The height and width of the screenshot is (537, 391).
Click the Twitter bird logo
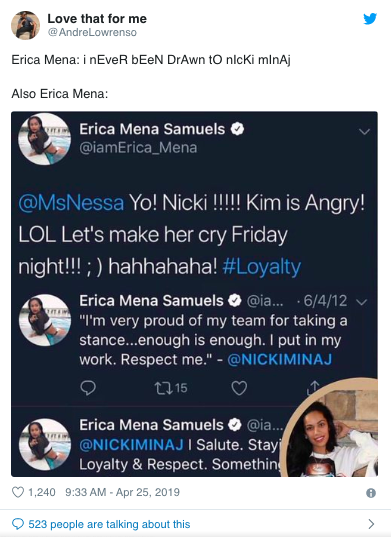370,18
